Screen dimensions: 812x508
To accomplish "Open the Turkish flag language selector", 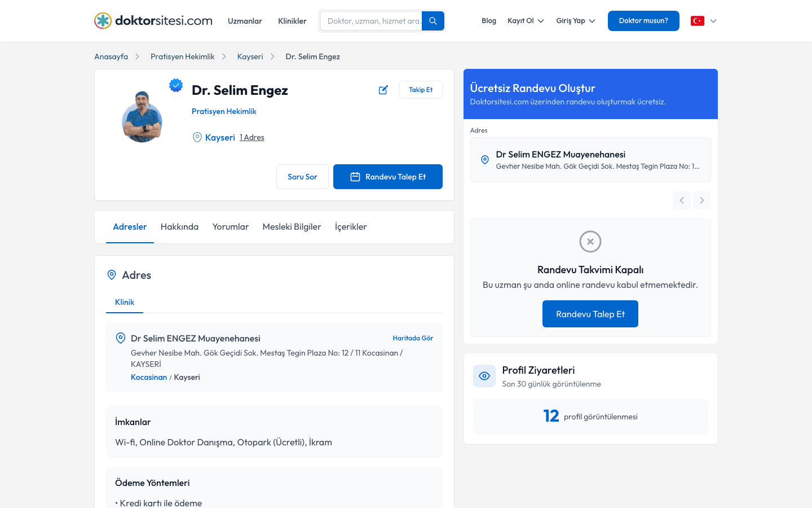I will point(704,21).
